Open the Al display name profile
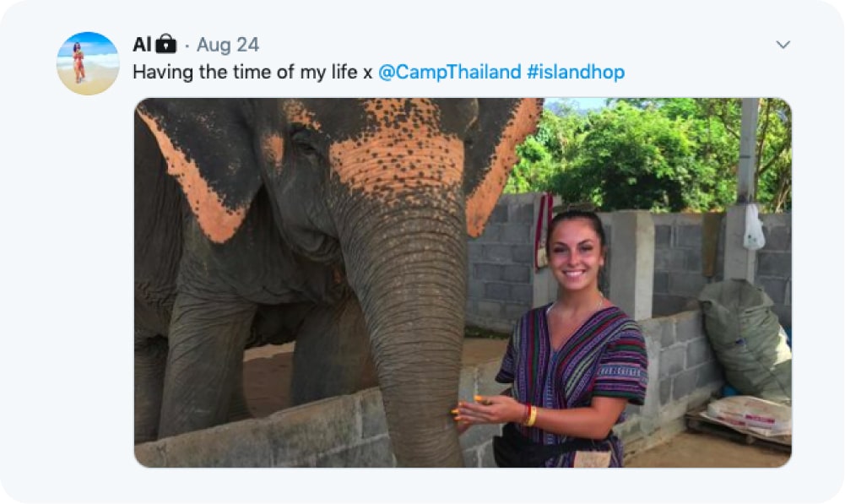845x504 pixels. (x=142, y=44)
